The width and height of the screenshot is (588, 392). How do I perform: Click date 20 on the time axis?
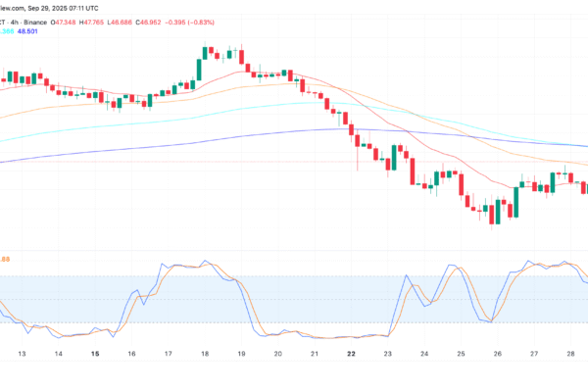pyautogui.click(x=277, y=353)
